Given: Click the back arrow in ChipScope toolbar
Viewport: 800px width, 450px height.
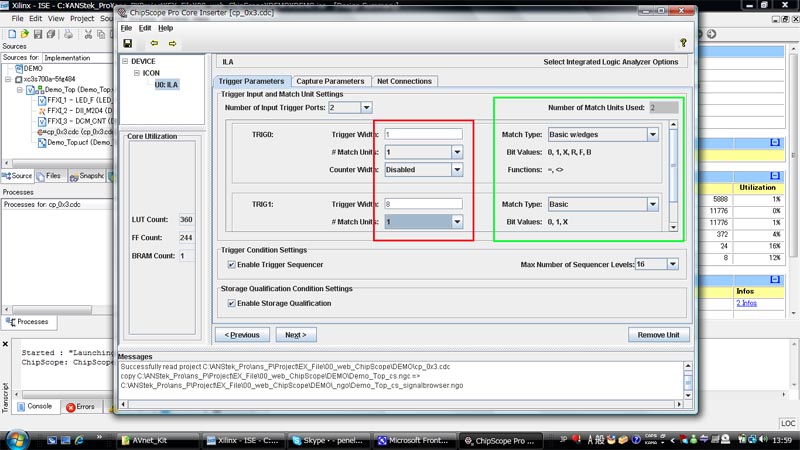Looking at the screenshot, I should point(154,43).
